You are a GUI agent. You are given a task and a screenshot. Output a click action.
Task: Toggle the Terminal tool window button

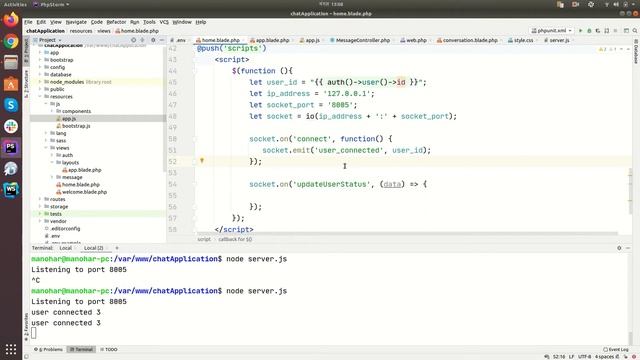(x=81, y=349)
